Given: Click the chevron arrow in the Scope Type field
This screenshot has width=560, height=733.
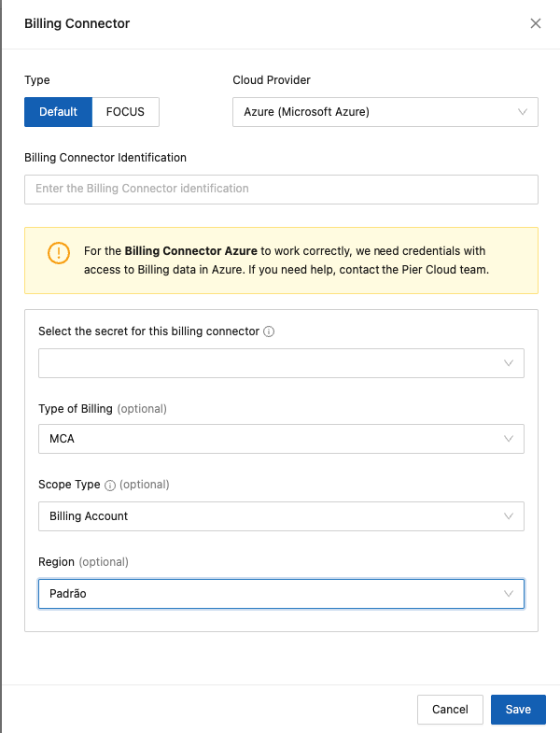Looking at the screenshot, I should [x=509, y=516].
